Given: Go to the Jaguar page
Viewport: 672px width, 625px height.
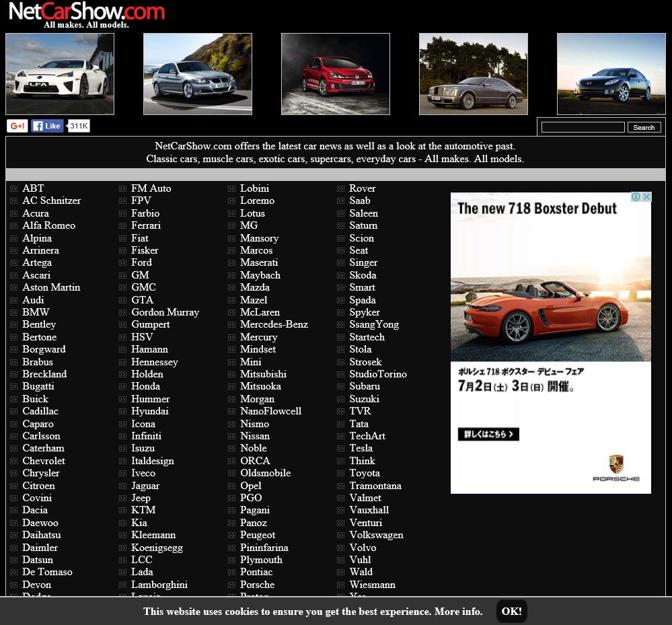Looking at the screenshot, I should click(x=146, y=486).
